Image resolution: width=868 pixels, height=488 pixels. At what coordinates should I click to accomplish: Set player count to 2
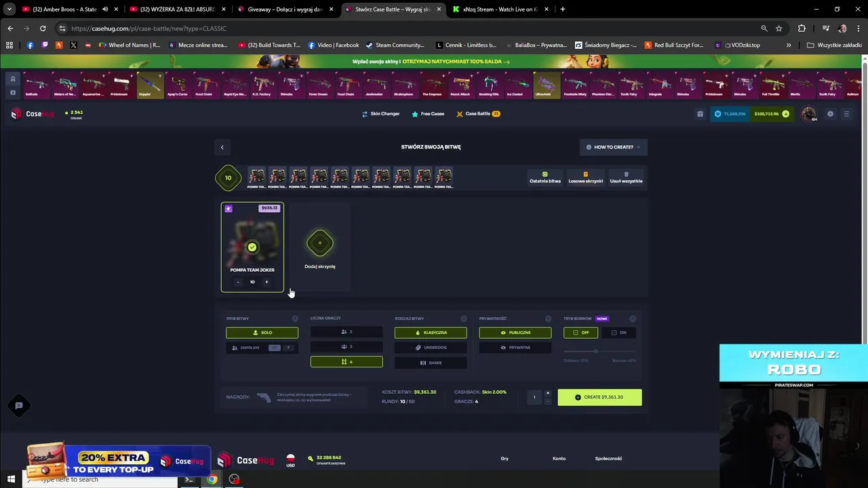coord(347,332)
